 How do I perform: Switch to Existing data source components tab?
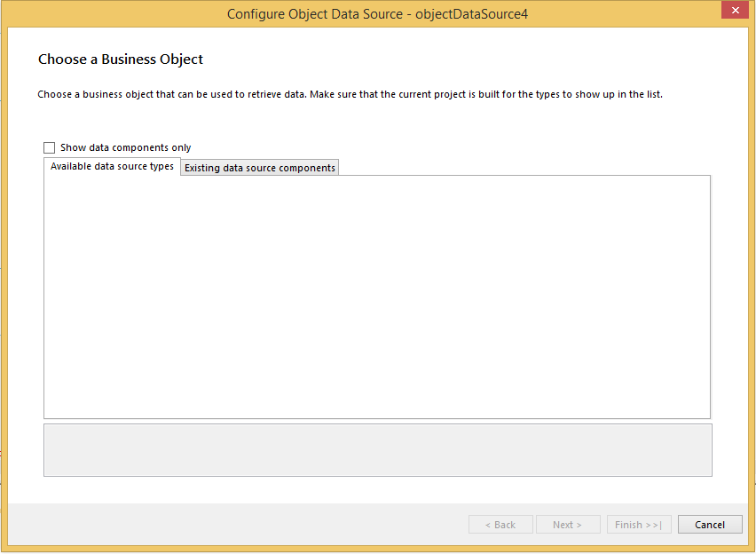coord(259,168)
